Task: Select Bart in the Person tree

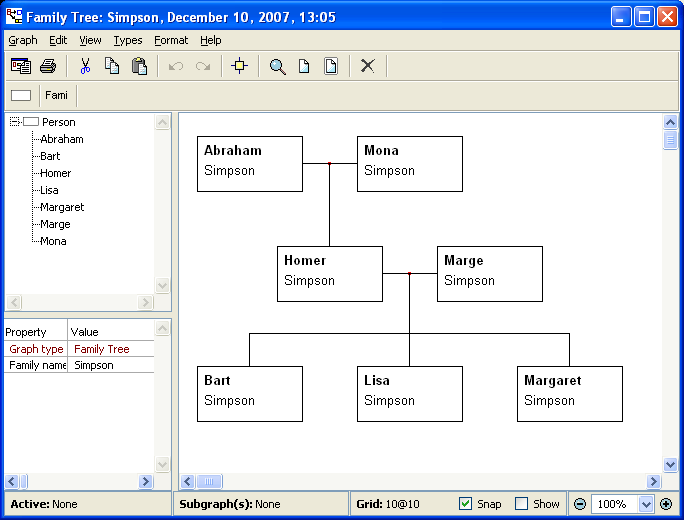Action: coord(50,156)
